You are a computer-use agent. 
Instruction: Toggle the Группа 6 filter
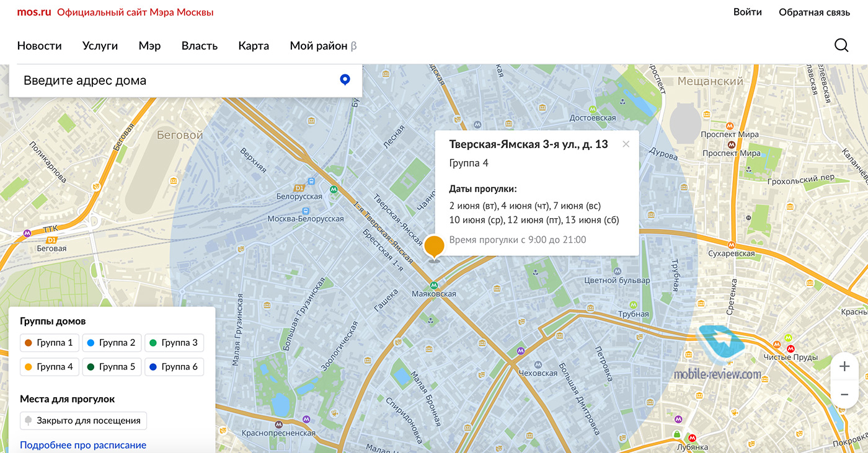pyautogui.click(x=174, y=367)
